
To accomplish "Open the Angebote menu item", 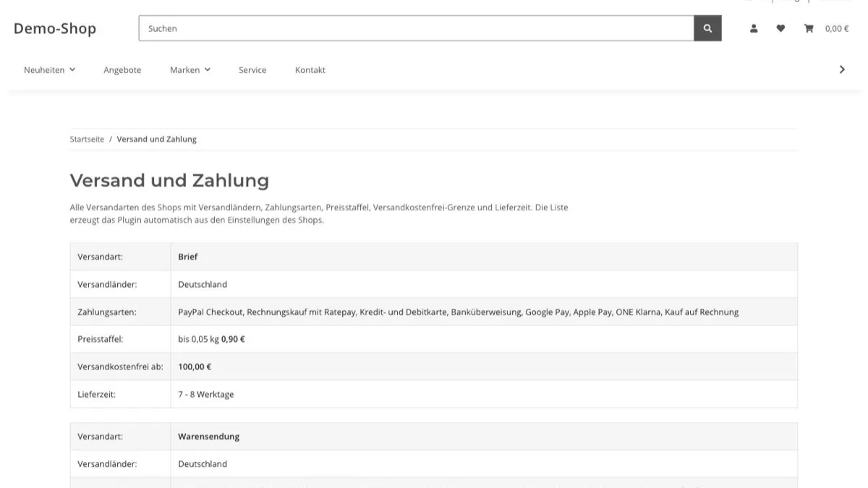I will coord(122,70).
